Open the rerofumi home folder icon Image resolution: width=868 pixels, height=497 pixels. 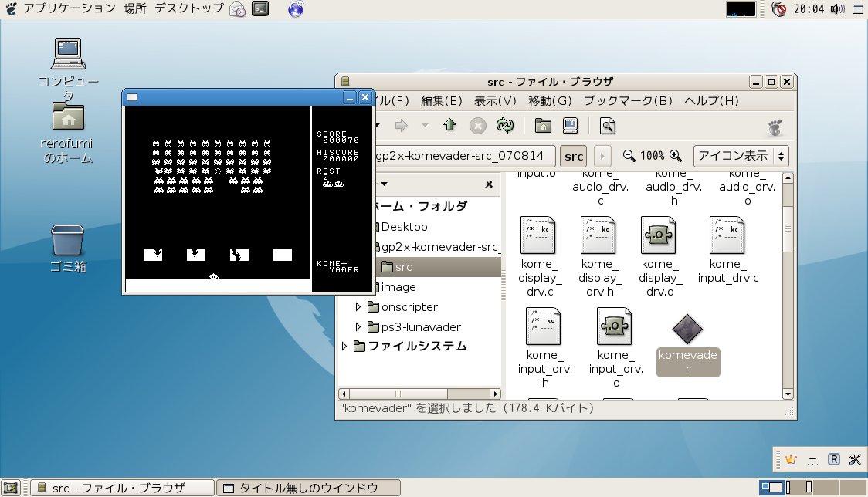click(68, 117)
